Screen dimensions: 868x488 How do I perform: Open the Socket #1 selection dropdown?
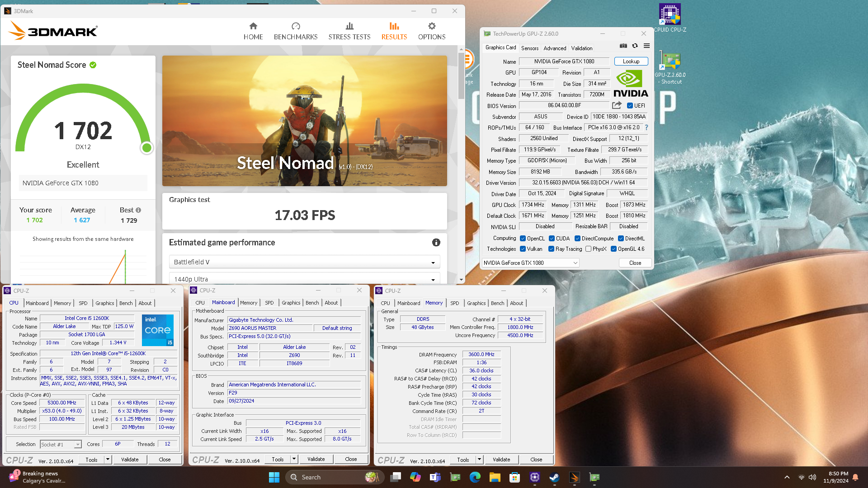[61, 445]
